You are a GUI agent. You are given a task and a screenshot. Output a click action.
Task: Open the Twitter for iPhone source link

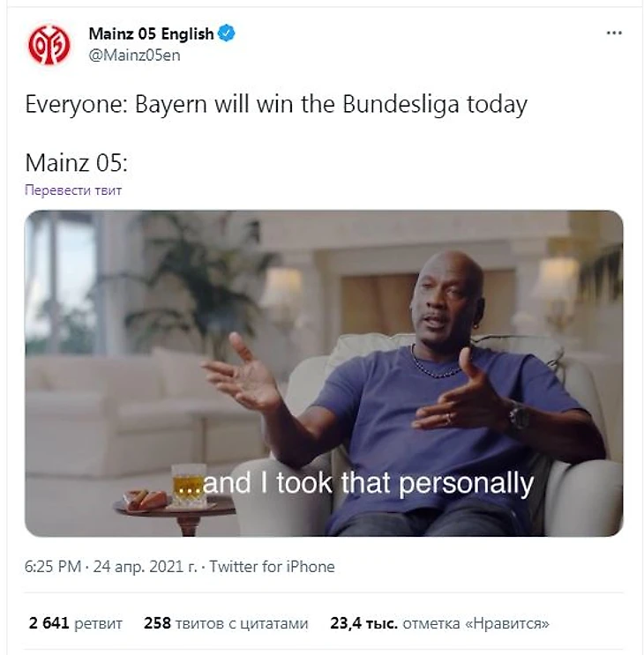coord(272,567)
